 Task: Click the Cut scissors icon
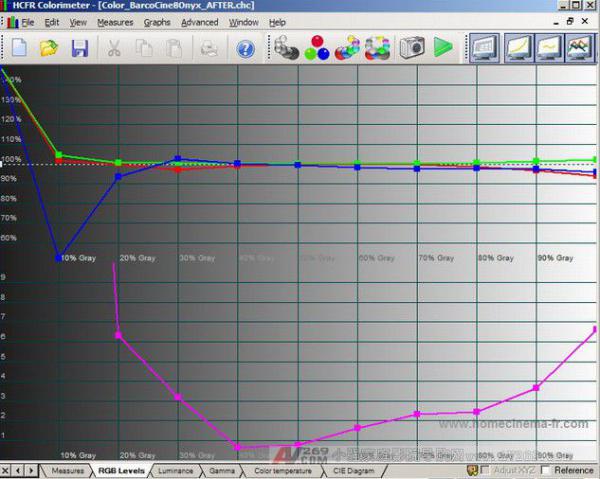[x=114, y=47]
